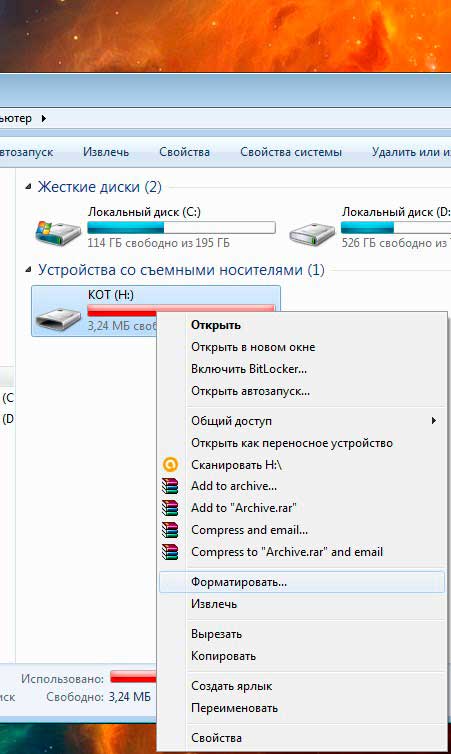This screenshot has width=451, height=754.
Task: Click the WinRAR icon beside Compress and email...
Action: point(170,530)
